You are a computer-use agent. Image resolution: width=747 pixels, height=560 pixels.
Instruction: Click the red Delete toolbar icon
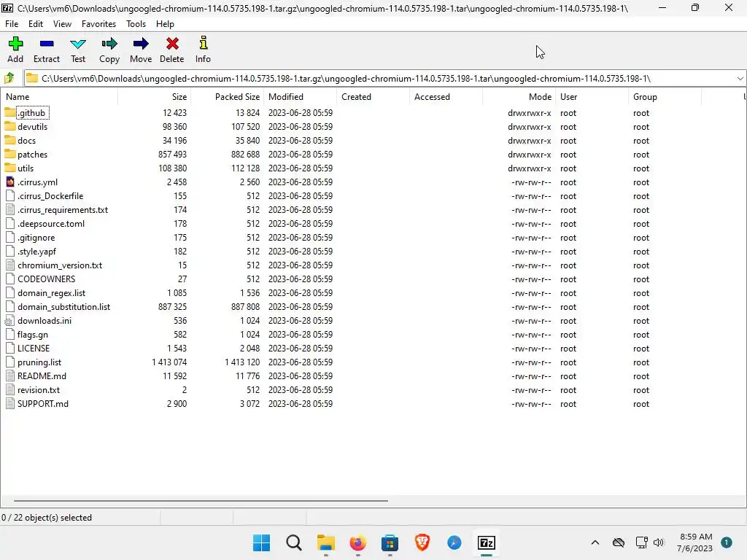172,44
